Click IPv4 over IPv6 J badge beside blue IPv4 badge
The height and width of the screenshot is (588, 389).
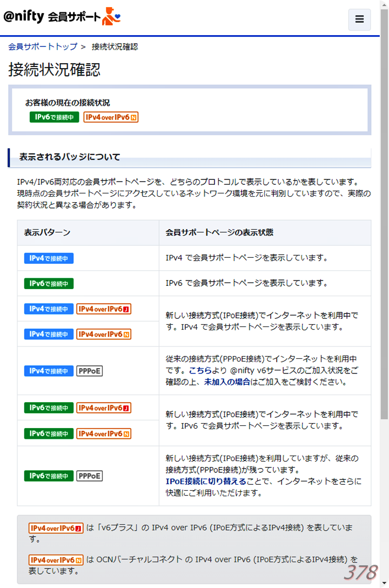pos(104,309)
